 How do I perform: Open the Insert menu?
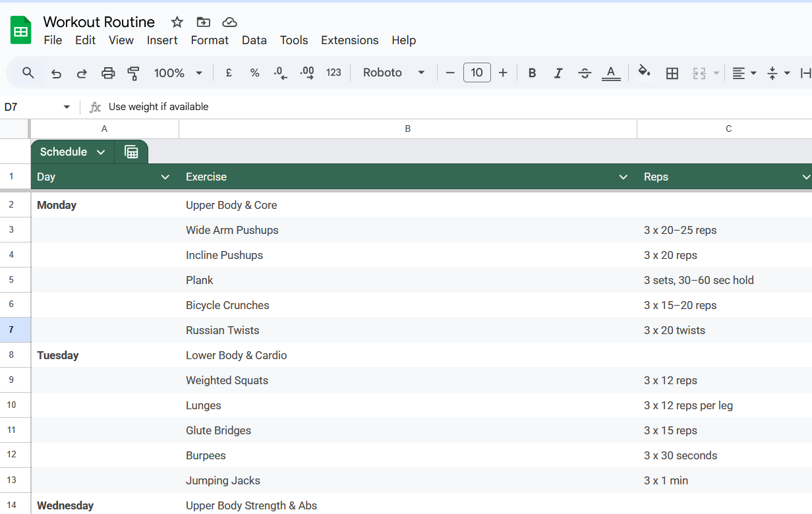click(x=162, y=40)
